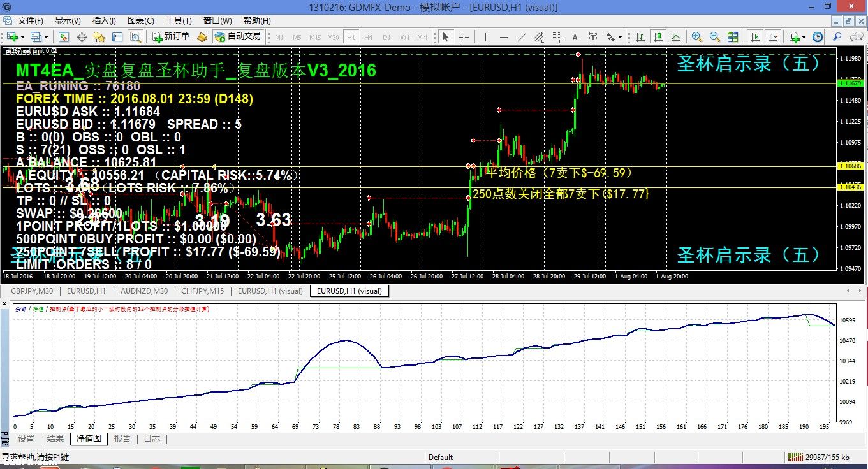Click the search magnifier icon
Image resolution: width=868 pixels, height=469 pixels.
[x=837, y=37]
